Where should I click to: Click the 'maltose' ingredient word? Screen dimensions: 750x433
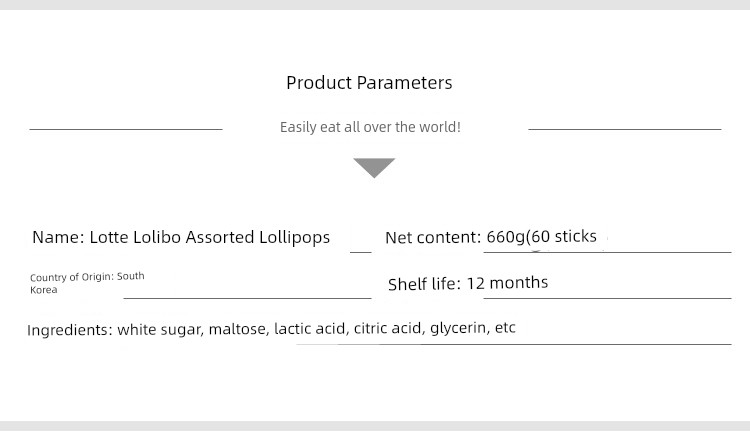239,329
